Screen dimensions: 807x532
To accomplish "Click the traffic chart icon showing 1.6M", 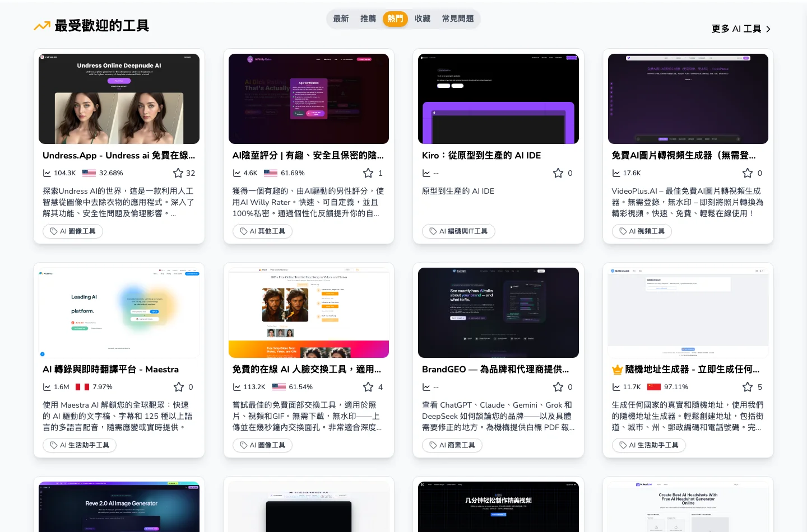I will click(47, 387).
